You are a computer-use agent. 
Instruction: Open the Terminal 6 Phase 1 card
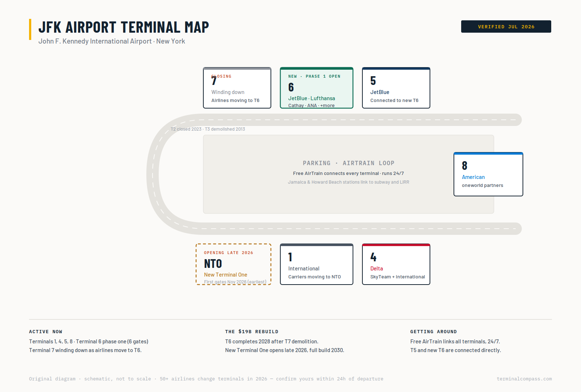[317, 88]
